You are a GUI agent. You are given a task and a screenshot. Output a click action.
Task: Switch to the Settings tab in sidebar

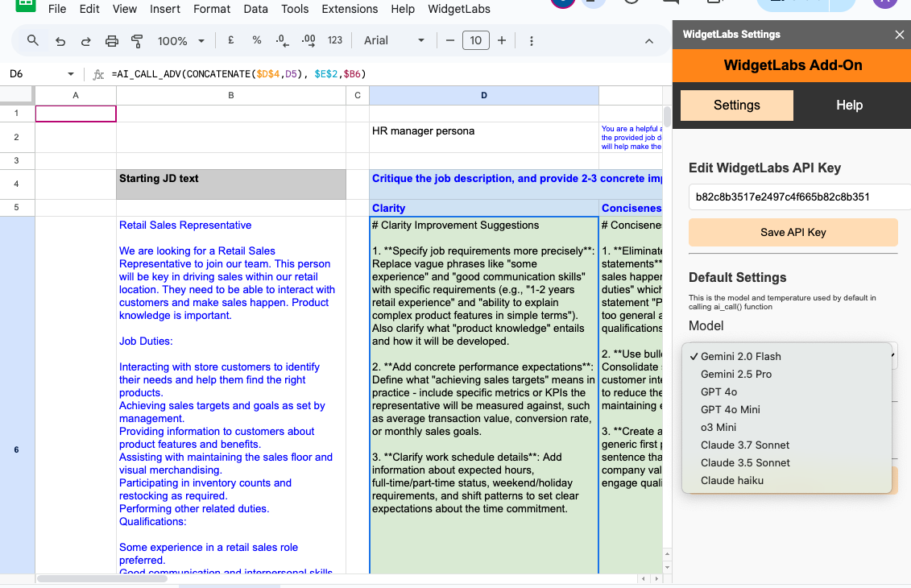pos(737,106)
